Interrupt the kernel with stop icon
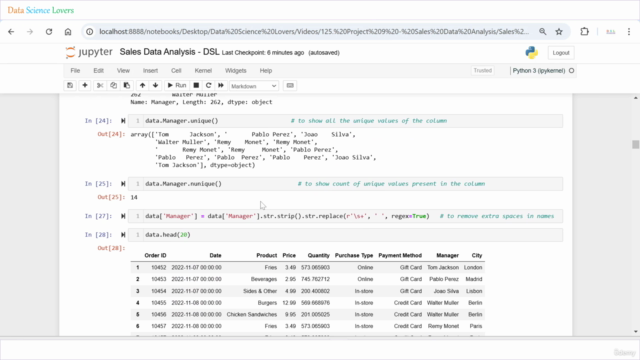The image size is (640, 360). tap(196, 85)
